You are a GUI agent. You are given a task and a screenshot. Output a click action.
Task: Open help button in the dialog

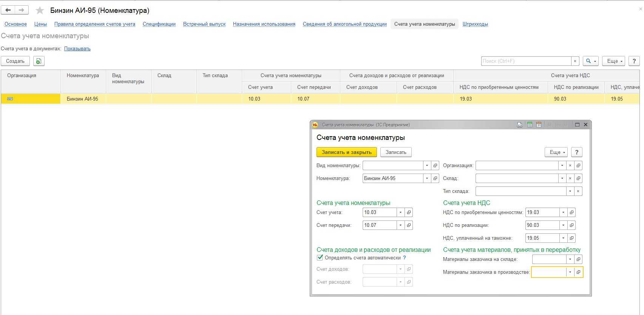(x=576, y=152)
